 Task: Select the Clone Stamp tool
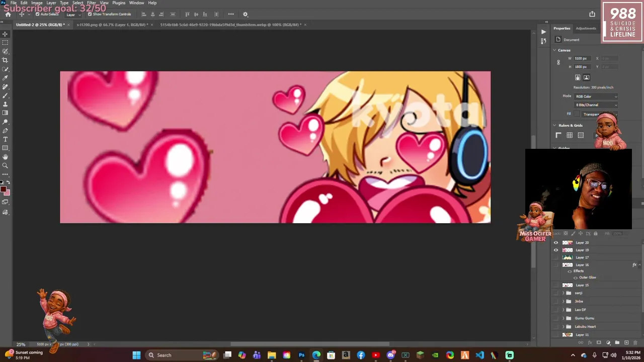click(x=5, y=104)
